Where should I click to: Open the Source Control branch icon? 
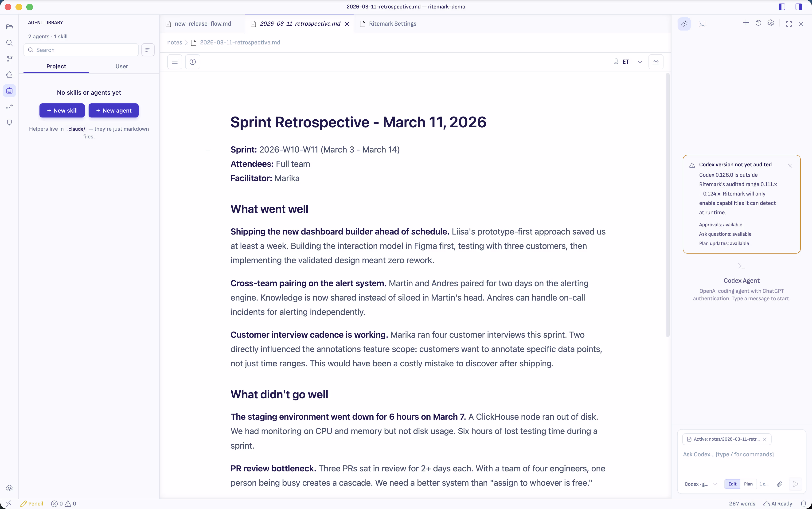[x=9, y=59]
